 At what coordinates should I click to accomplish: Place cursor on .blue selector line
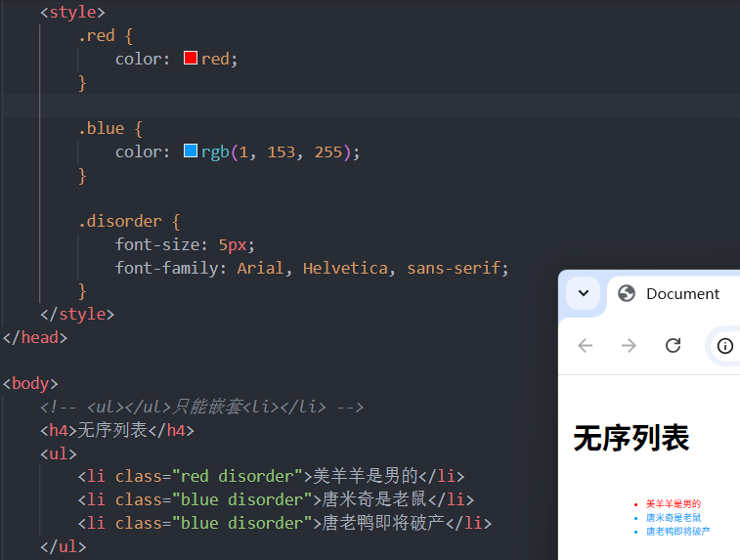pos(110,128)
